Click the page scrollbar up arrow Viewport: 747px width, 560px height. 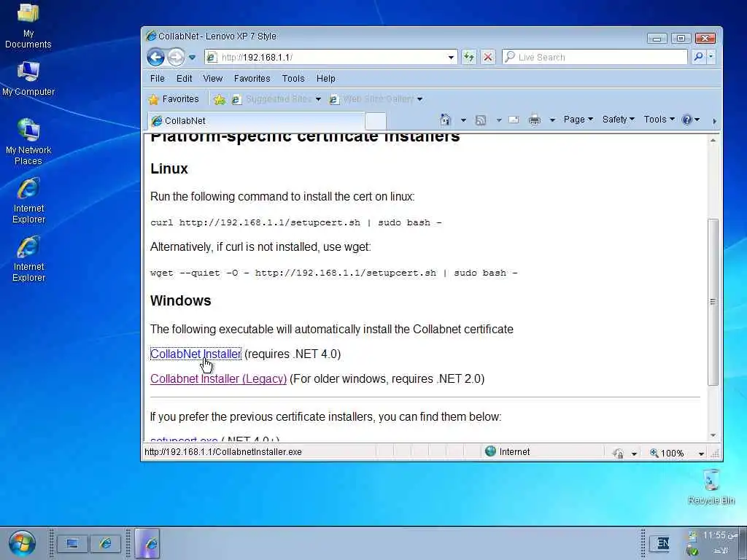pos(713,141)
